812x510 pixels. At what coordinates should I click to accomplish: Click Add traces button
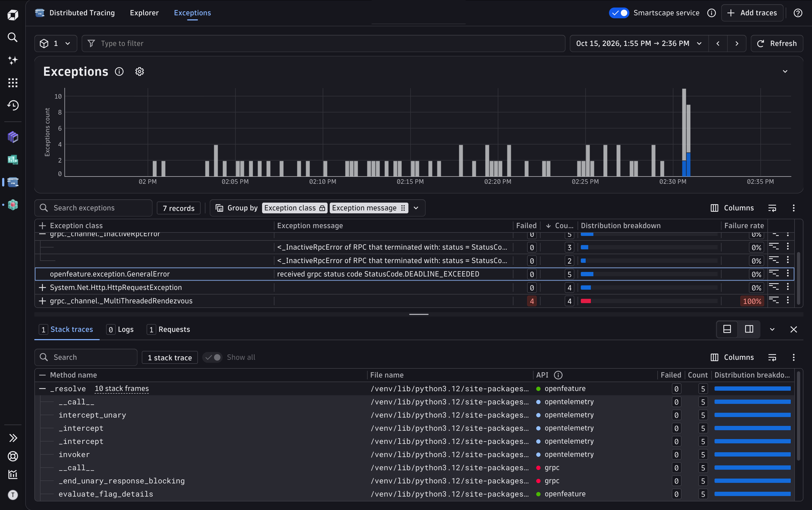752,13
